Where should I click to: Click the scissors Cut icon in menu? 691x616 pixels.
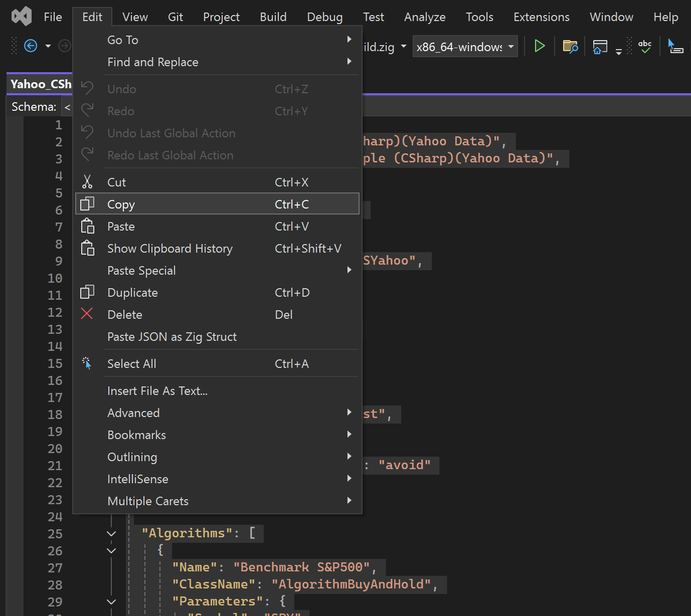pyautogui.click(x=87, y=182)
